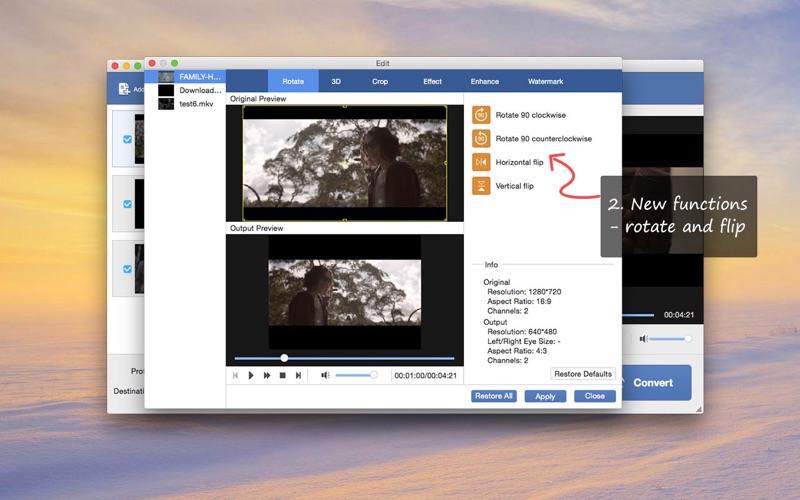Click the Apply button
Viewport: 800px width, 500px height.
pos(545,396)
